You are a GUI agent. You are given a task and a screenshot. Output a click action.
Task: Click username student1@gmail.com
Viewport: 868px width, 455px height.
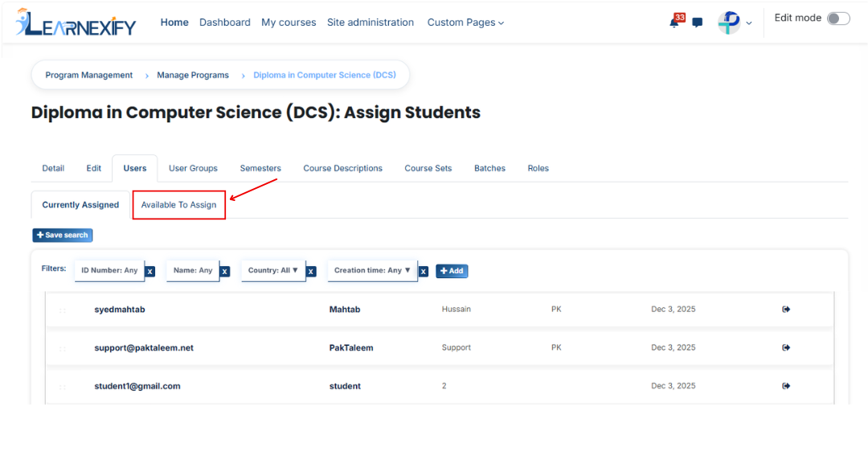tap(137, 386)
